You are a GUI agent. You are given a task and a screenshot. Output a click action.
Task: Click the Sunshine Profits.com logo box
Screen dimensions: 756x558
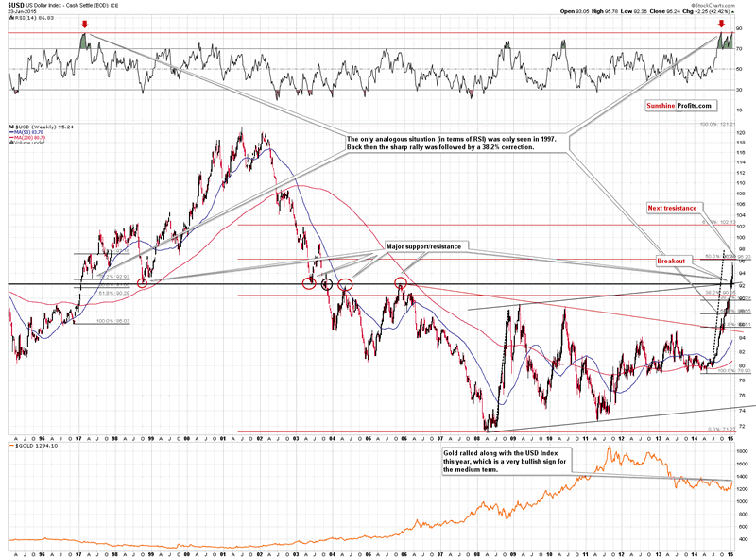click(681, 106)
